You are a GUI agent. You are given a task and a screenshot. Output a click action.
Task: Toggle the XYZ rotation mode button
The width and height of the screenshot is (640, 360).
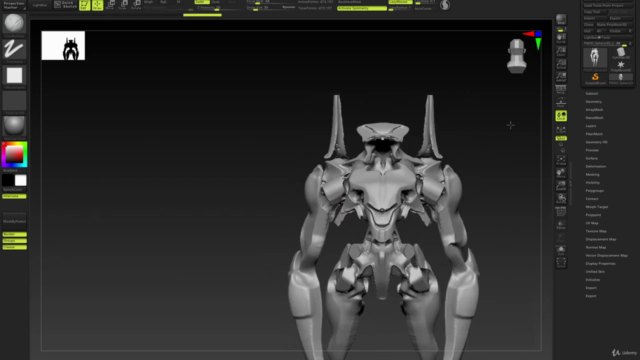pos(561,138)
